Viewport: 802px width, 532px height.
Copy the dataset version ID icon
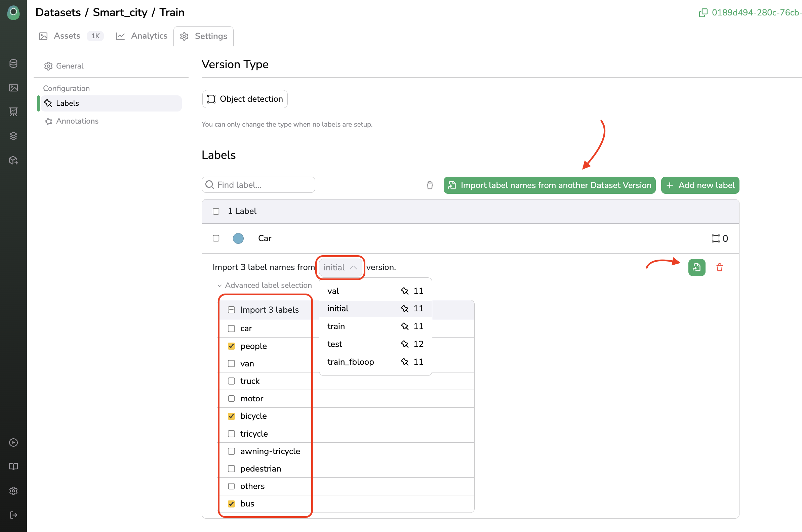[x=703, y=13]
